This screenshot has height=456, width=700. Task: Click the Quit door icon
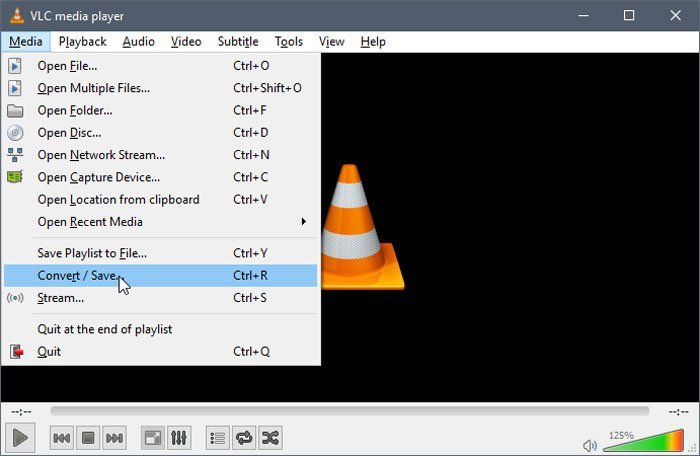(x=17, y=351)
